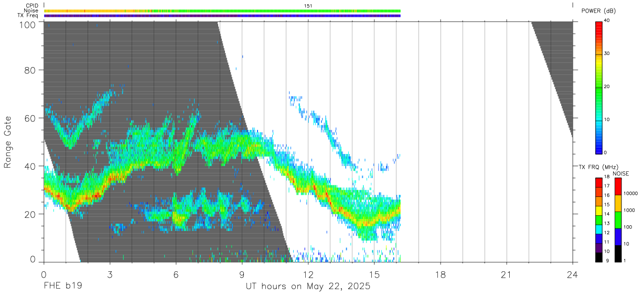Click the hour 24 tick label
Viewport: 644px width, 297px height.
pos(572,274)
